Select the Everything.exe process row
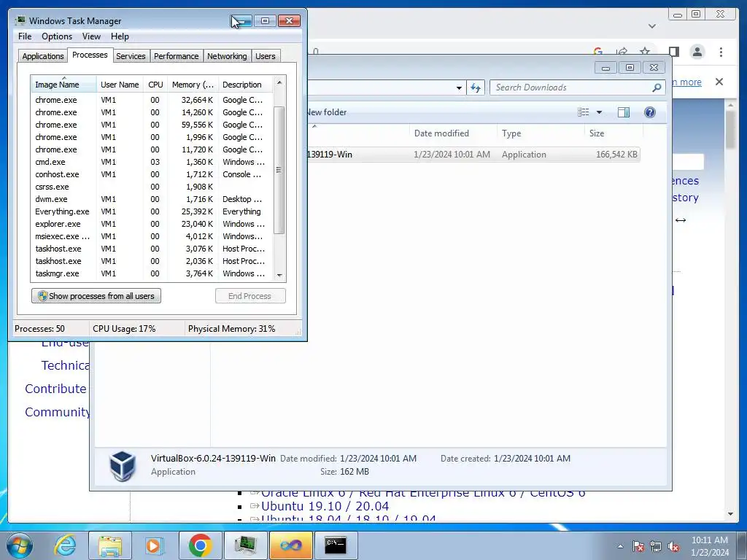Viewport: 747px width, 560px height. pyautogui.click(x=152, y=211)
